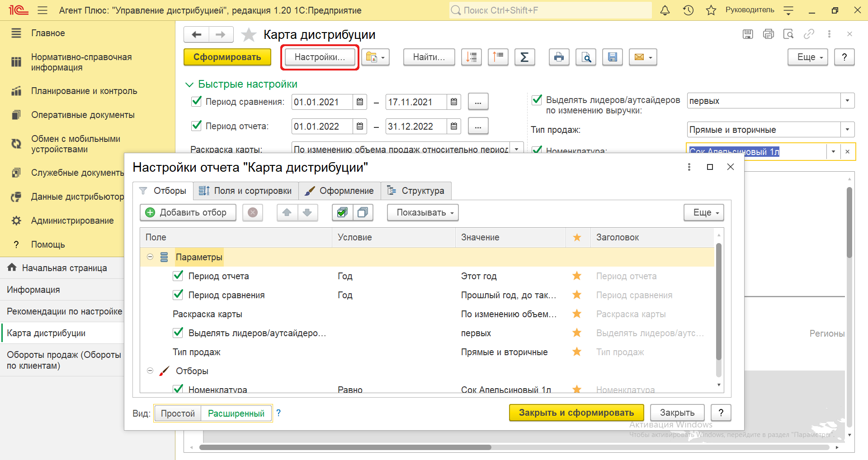
Task: Uncheck Период отчета in the settings table
Action: pos(178,276)
